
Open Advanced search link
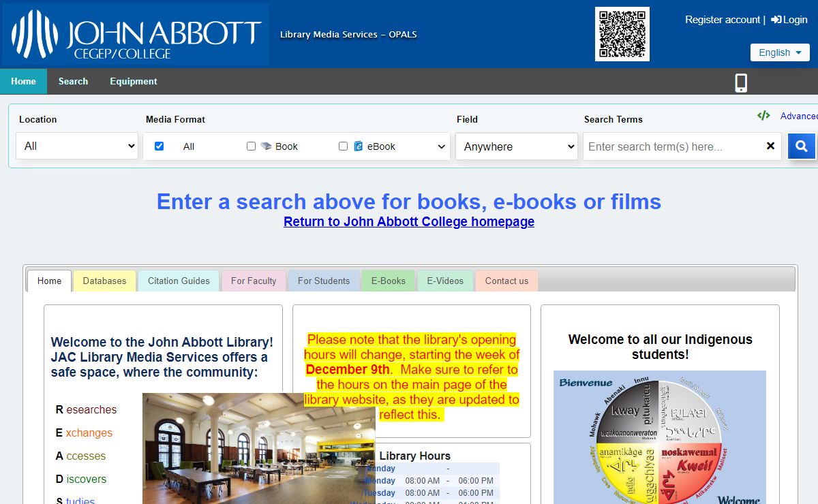799,116
